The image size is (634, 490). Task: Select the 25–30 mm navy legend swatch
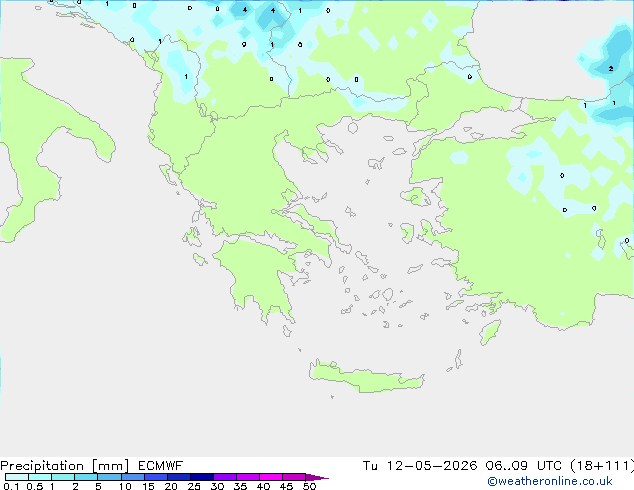202,477
